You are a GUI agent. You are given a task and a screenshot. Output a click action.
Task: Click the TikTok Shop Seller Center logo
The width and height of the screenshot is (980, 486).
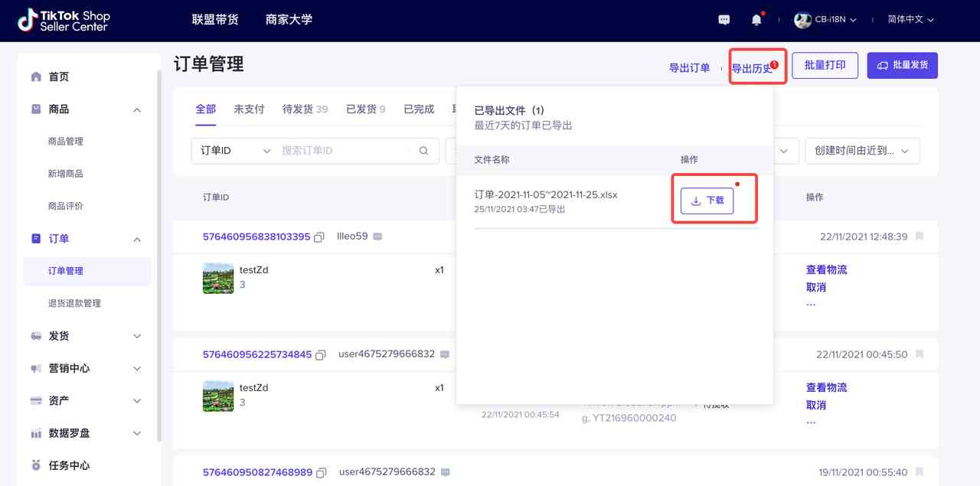[x=64, y=21]
